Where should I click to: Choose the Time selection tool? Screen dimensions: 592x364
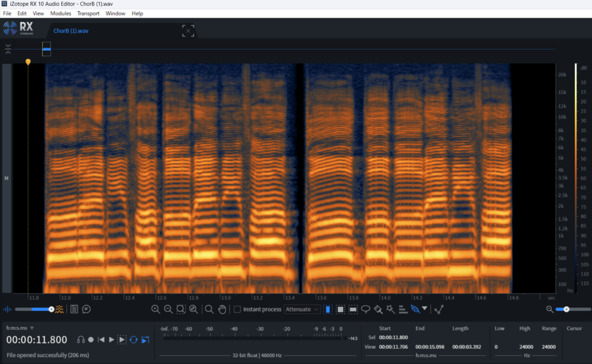pos(328,309)
